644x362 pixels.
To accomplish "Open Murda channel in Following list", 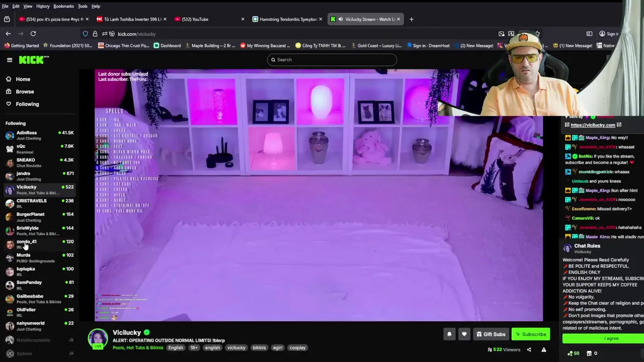I will point(40,257).
